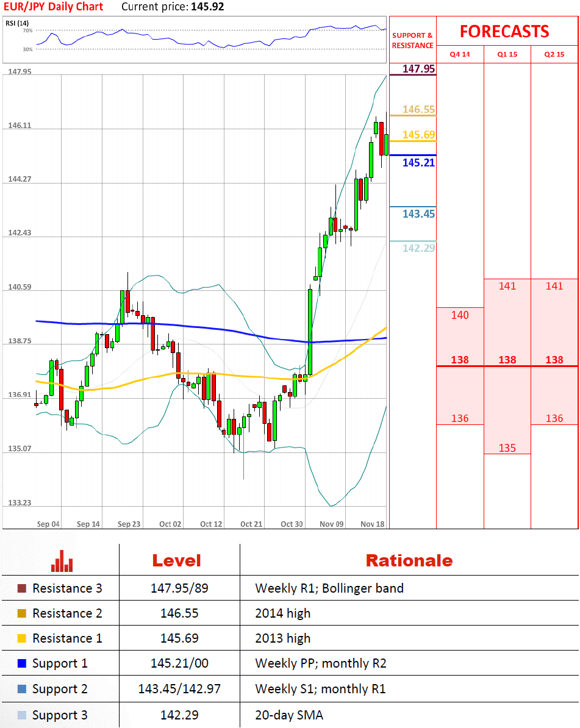Click the 'Support 2' row label
Screen dimensions: 580x728
[x=60, y=689]
